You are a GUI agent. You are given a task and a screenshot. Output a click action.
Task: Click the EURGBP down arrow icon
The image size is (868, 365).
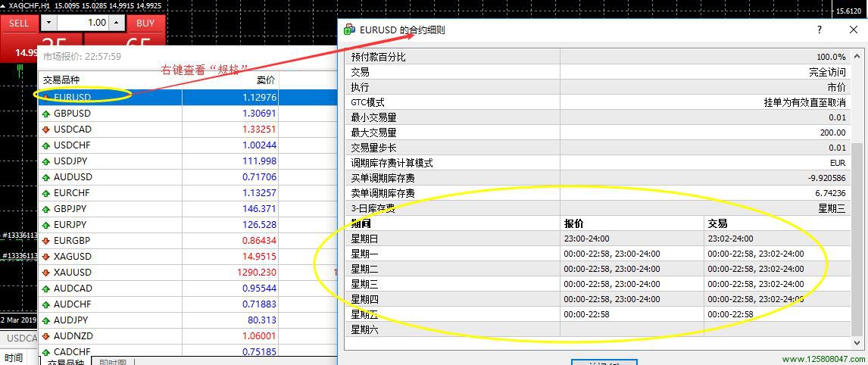click(46, 241)
